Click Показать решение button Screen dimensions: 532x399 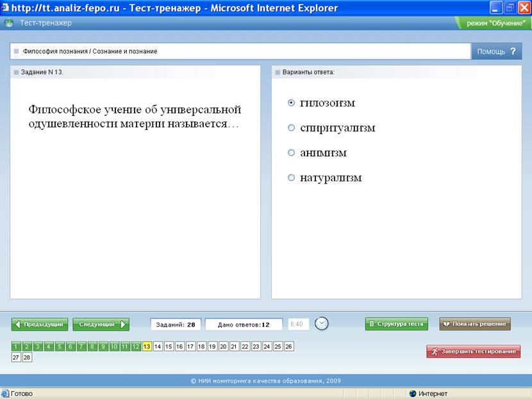tap(475, 324)
